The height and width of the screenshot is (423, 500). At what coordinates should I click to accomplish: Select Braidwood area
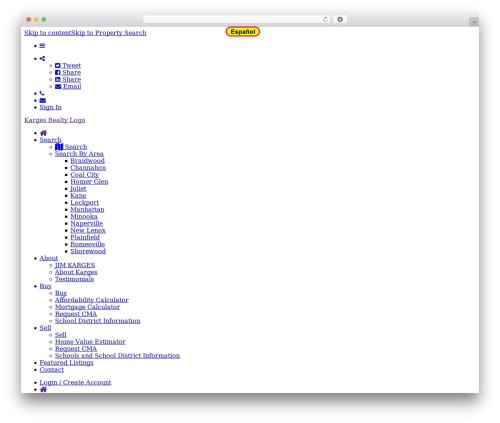point(87,161)
